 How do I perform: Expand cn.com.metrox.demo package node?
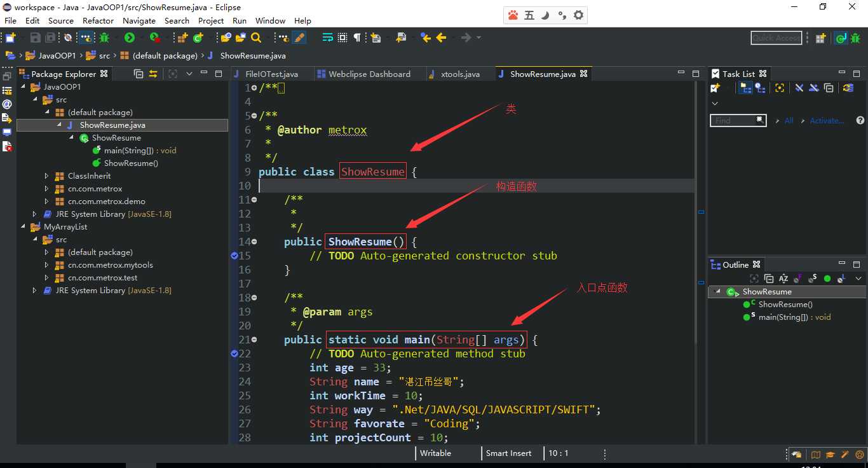tap(47, 202)
